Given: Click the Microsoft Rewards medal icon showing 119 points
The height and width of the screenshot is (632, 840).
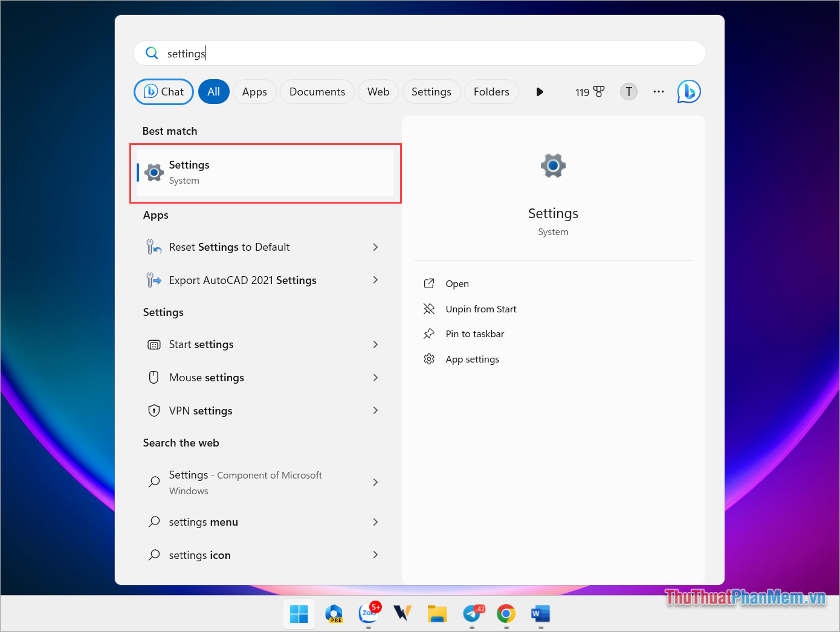Looking at the screenshot, I should pyautogui.click(x=589, y=91).
